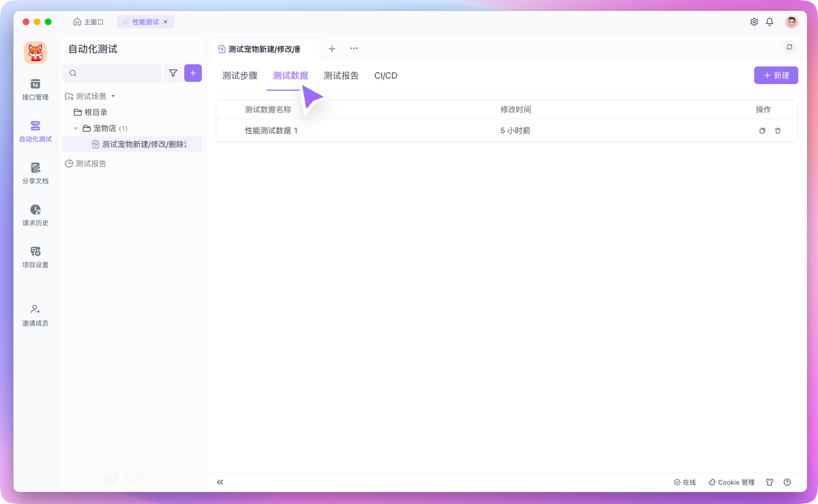Image resolution: width=818 pixels, height=504 pixels.
Task: Open the tab bar more options ellipsis
Action: 354,49
